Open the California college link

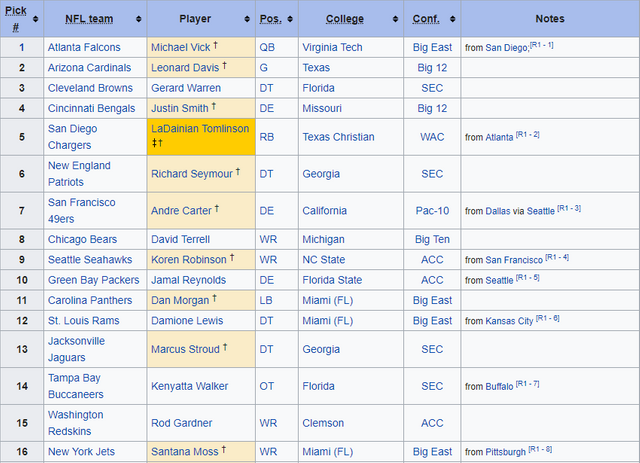coord(324,211)
